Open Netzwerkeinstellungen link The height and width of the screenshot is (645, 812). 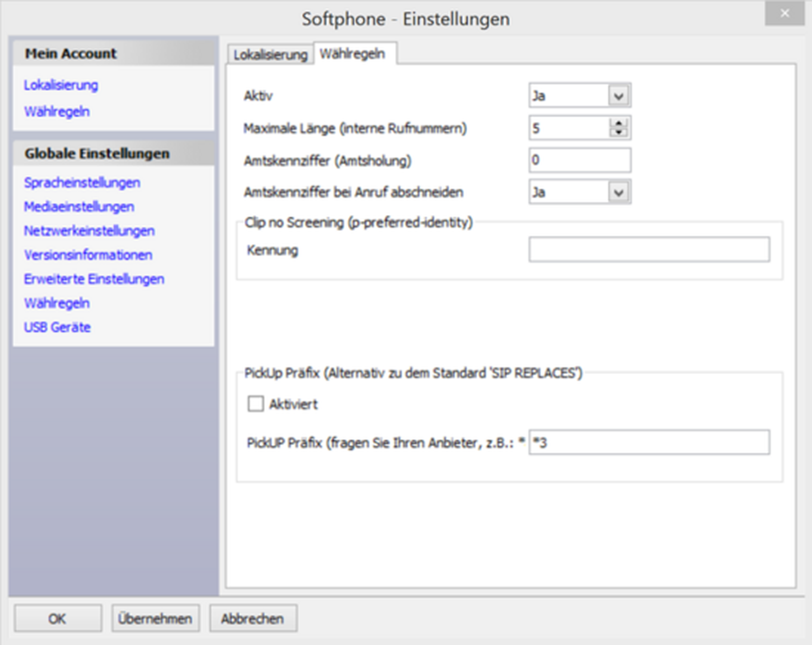[89, 231]
